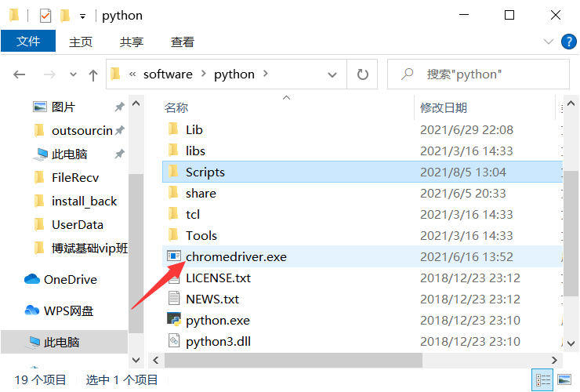Click the python breadcrumb in address bar
Image resolution: width=580 pixels, height=392 pixels.
(234, 74)
